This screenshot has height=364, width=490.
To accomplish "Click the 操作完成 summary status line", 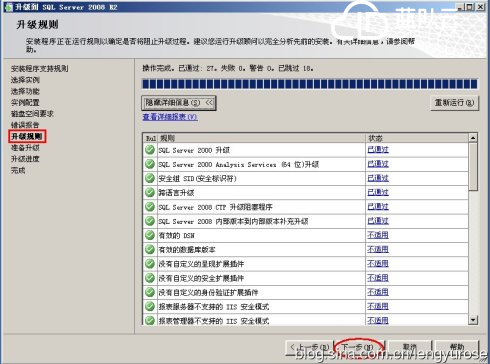I will click(228, 68).
